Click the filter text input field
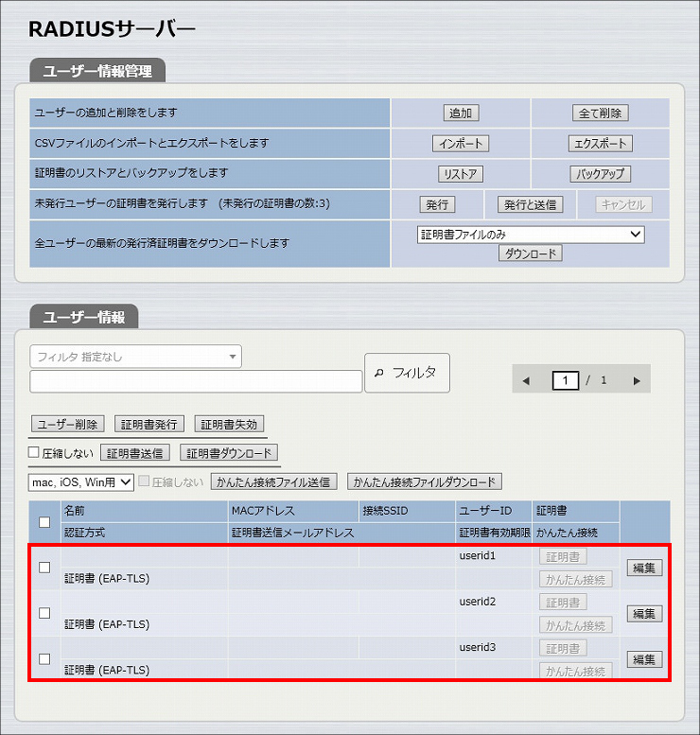 point(196,381)
